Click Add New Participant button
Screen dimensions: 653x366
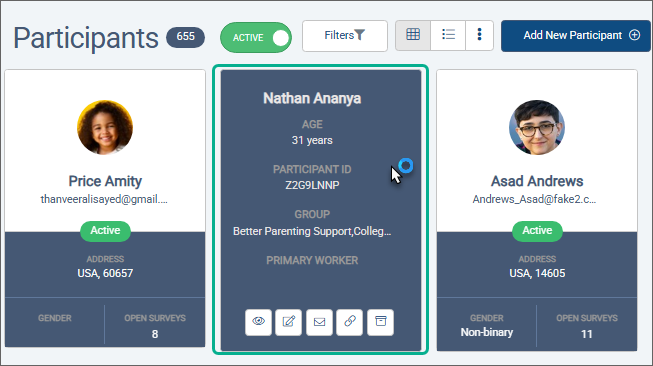(x=576, y=36)
